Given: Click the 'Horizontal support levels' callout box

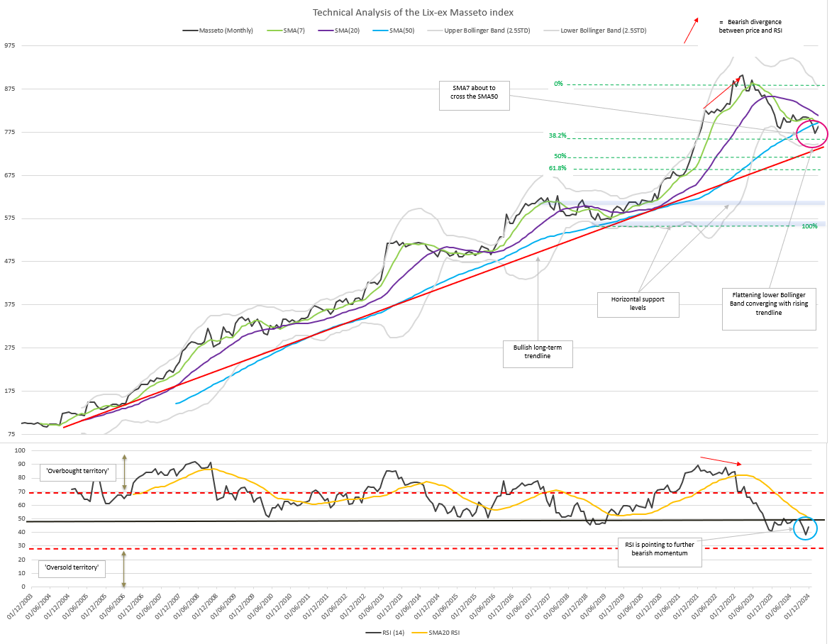Looking at the screenshot, I should click(x=638, y=304).
